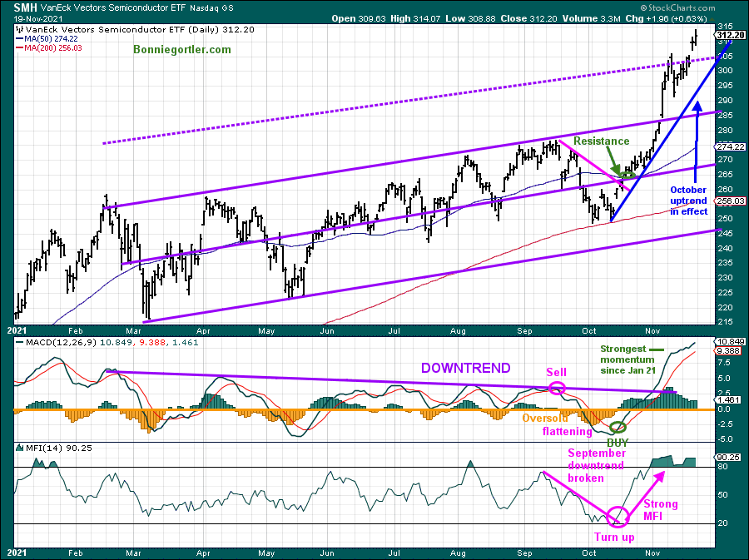Click the Open 309.63 value
The image size is (749, 560).
click(x=358, y=19)
